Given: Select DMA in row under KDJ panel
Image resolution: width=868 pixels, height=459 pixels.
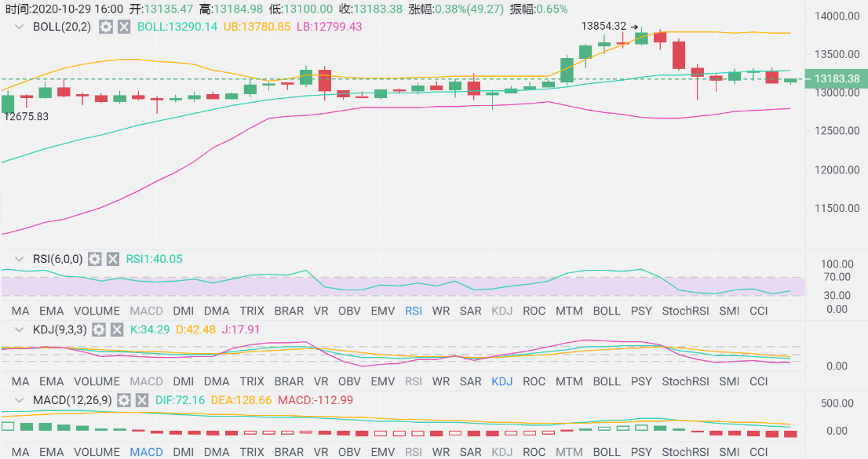Looking at the screenshot, I should click(x=217, y=381).
